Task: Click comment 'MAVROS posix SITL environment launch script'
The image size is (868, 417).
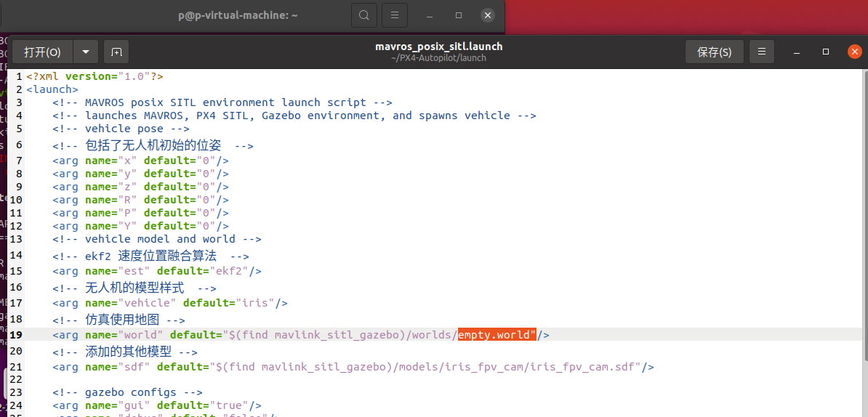Action: point(222,102)
